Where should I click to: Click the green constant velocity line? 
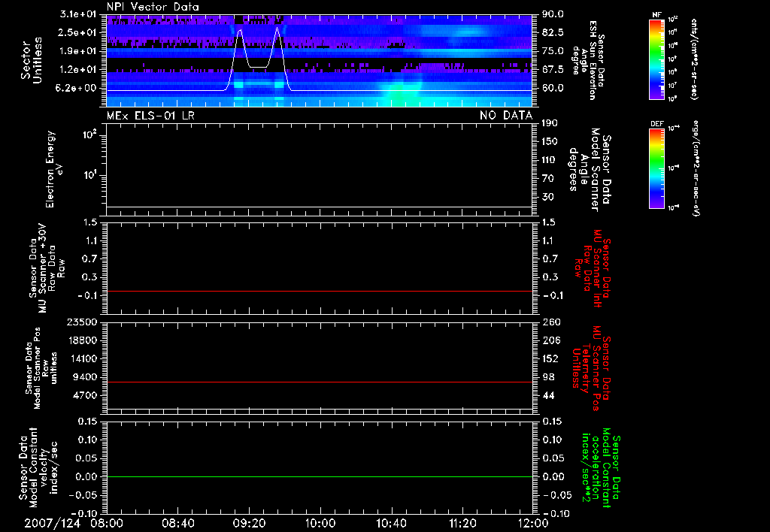(x=320, y=477)
